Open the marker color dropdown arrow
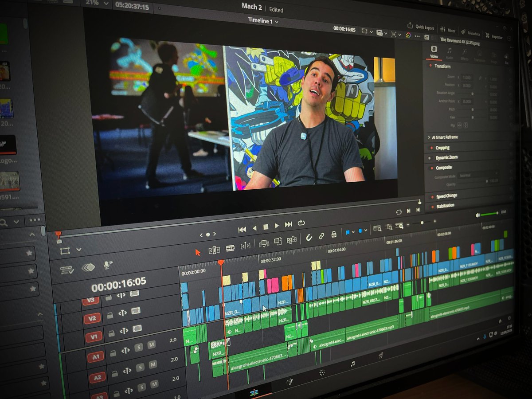Viewport: 532px width, 399px height. [x=365, y=231]
